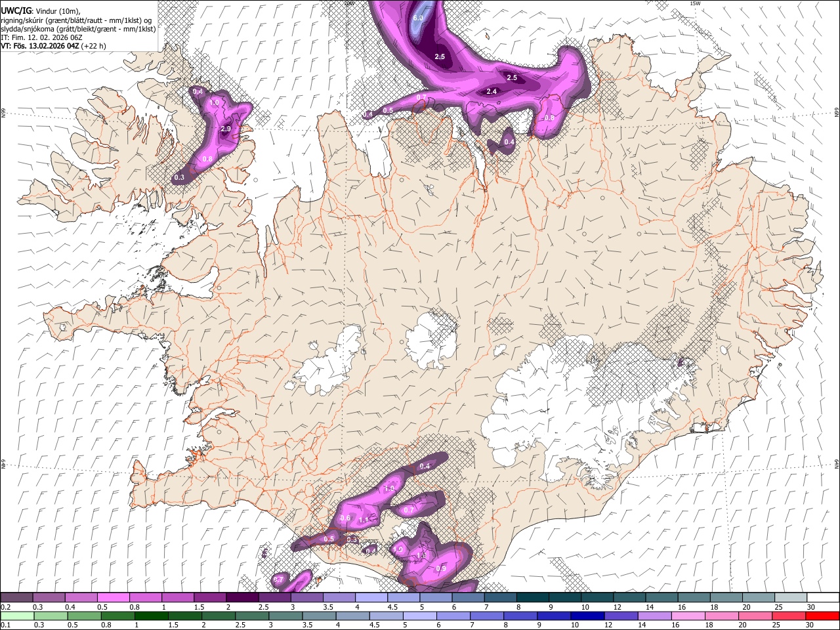840x630 pixels.
Task: Click the '0.2' label in the upper legend
Action: [7, 607]
